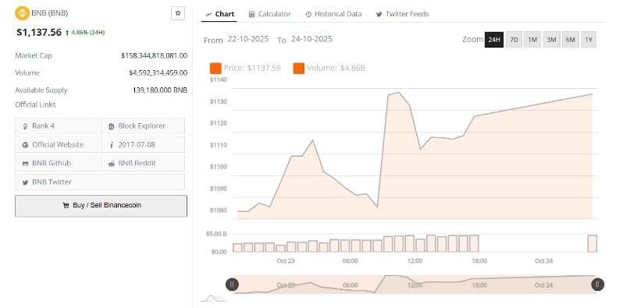Click the right range navigator handle

pyautogui.click(x=598, y=284)
